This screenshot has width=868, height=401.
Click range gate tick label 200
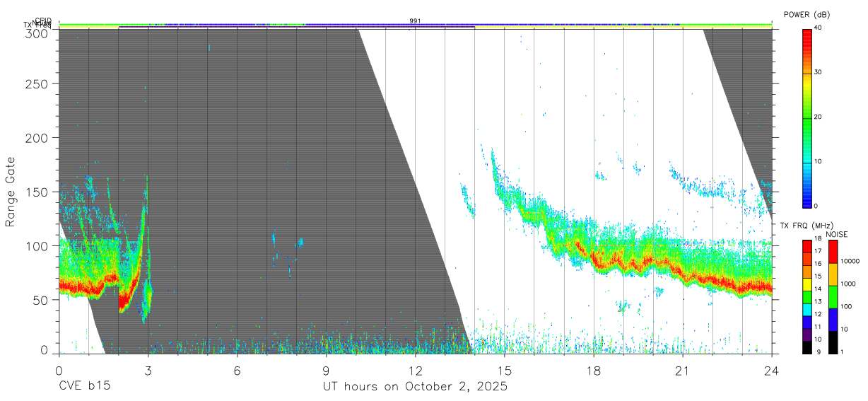coord(37,137)
